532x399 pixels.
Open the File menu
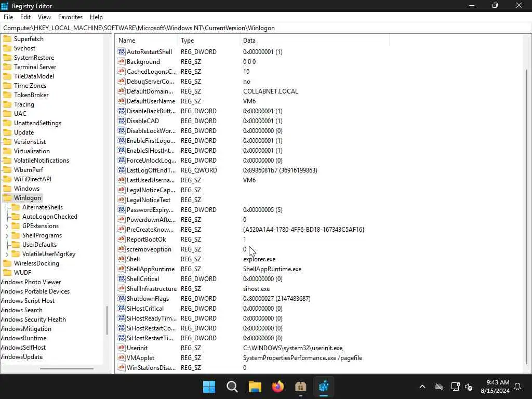(x=8, y=17)
